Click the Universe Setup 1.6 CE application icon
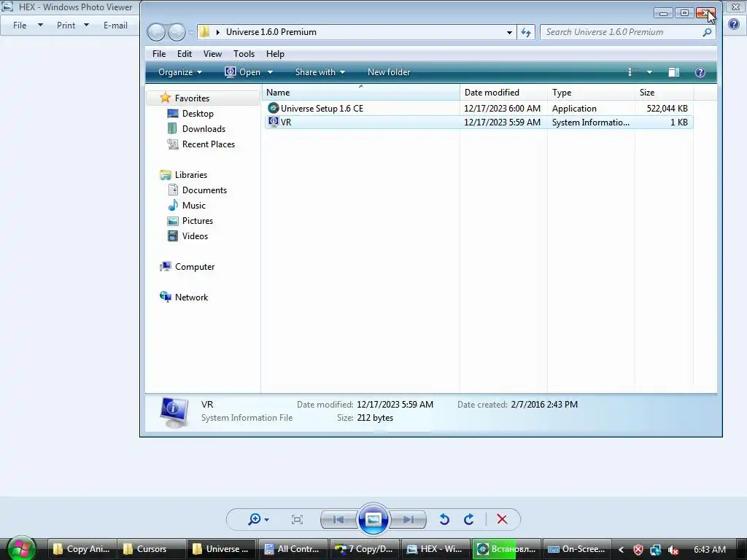747x560 pixels. click(273, 108)
